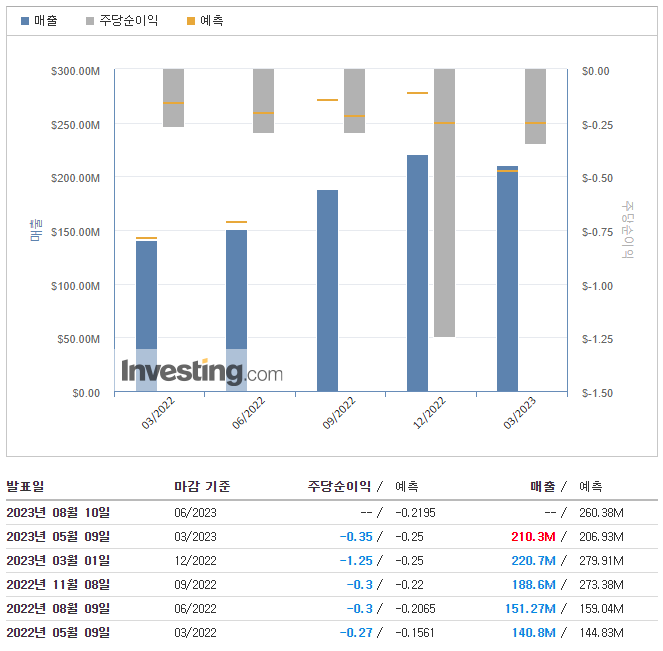
Task: Click the 09/2022 revenue forecast marker
Action: click(x=327, y=100)
